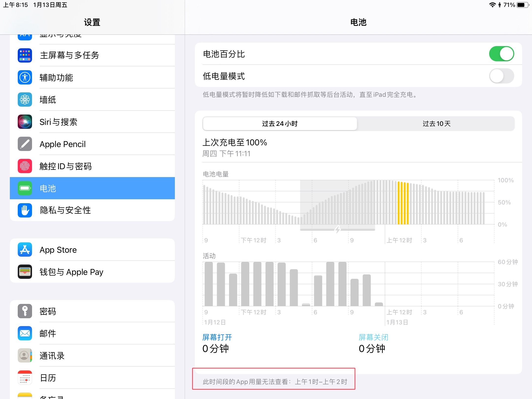
Task: Disable the Battery Percentage switch
Action: tap(501, 54)
